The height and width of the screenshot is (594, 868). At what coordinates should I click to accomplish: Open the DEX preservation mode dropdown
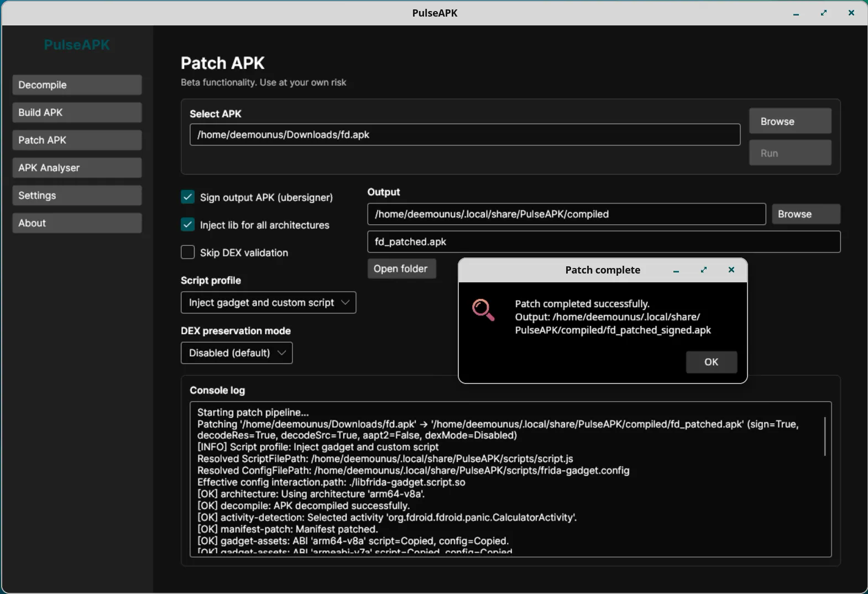pos(237,353)
